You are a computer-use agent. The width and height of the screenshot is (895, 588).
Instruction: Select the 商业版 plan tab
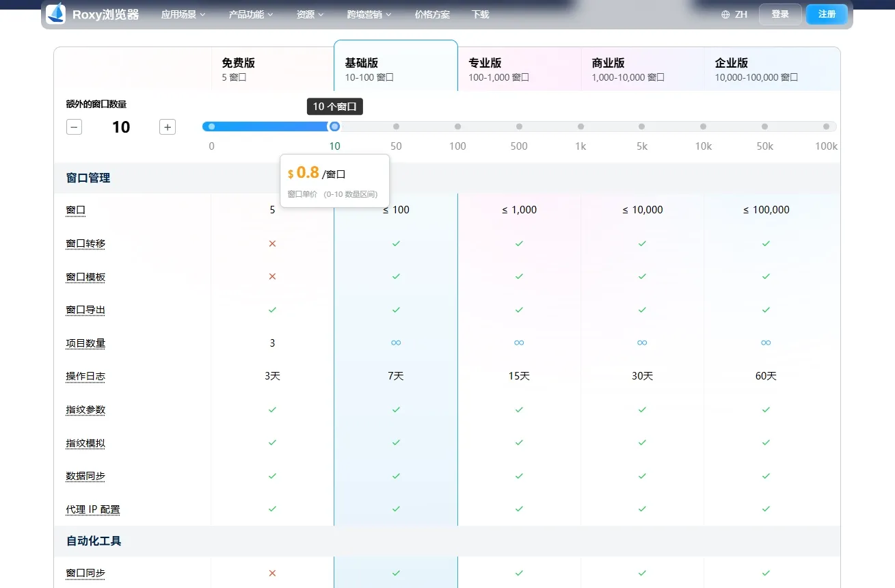tap(643, 69)
